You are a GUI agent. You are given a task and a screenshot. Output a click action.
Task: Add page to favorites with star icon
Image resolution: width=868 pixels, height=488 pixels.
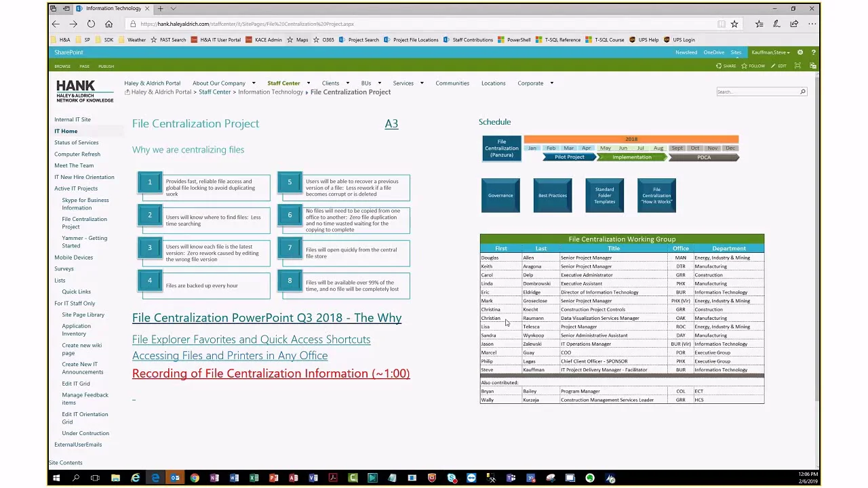coord(734,24)
